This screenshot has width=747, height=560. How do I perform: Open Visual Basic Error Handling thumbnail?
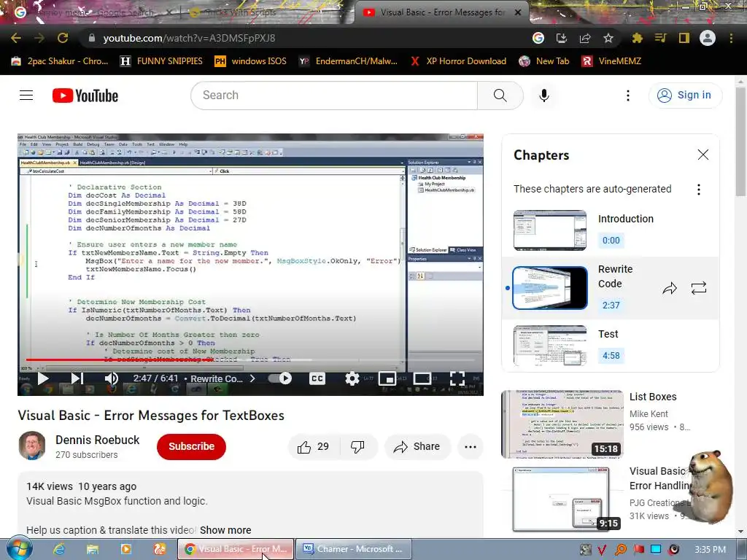click(x=562, y=499)
